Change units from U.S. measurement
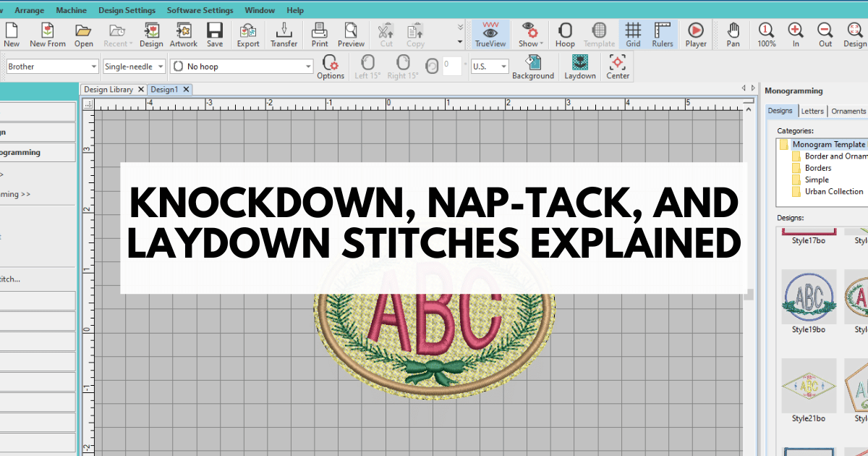 click(x=489, y=66)
